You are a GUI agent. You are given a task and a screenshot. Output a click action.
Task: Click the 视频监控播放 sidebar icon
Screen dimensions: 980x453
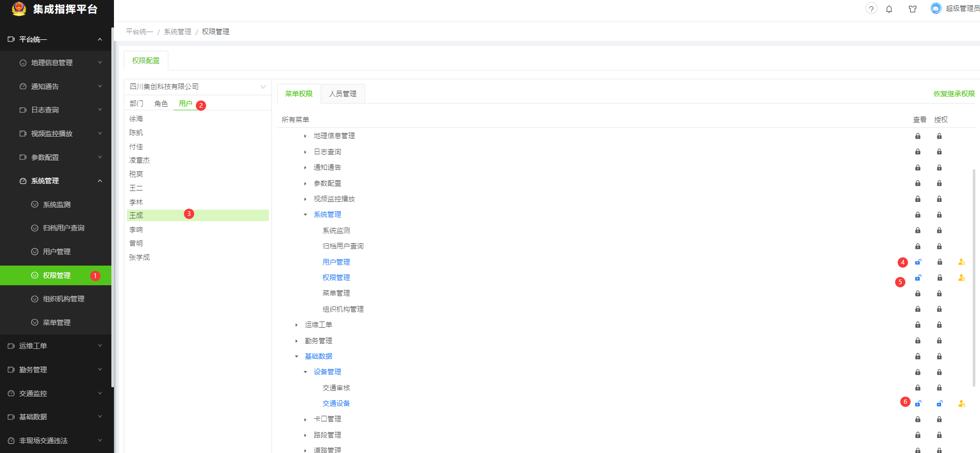23,134
